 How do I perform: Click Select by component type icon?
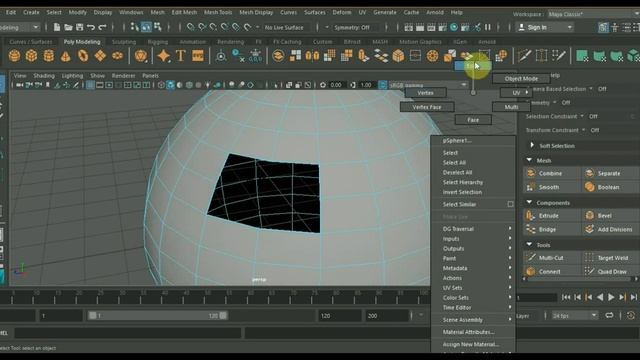(158, 27)
